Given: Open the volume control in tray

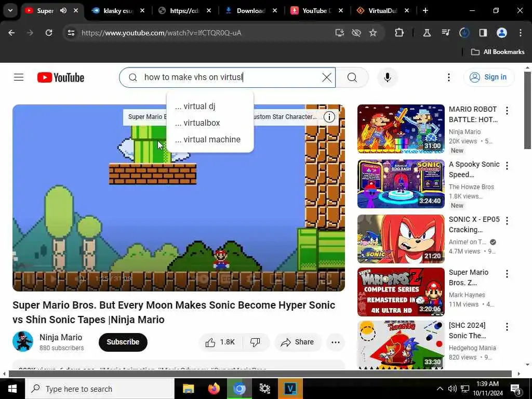Looking at the screenshot, I should pyautogui.click(x=453, y=389).
